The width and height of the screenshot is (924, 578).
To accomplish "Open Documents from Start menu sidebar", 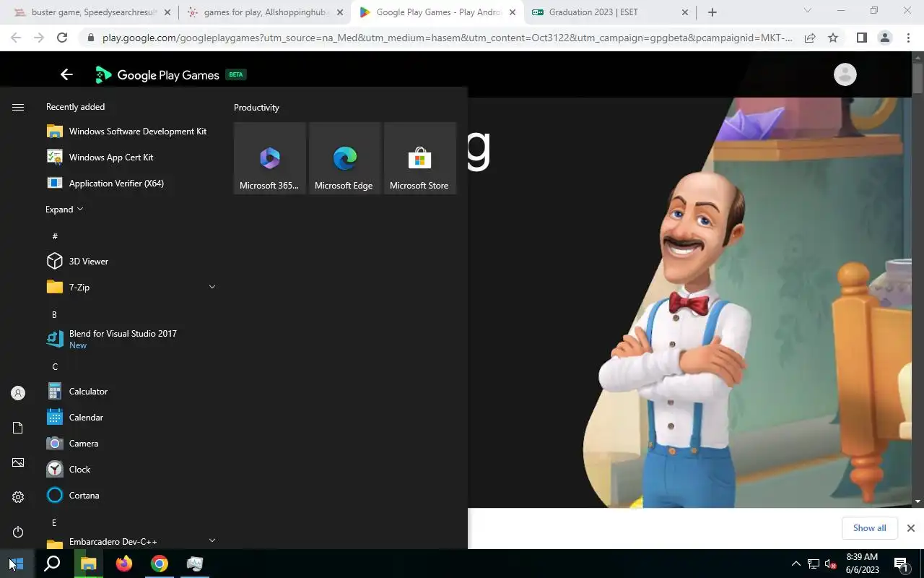I will [x=18, y=428].
